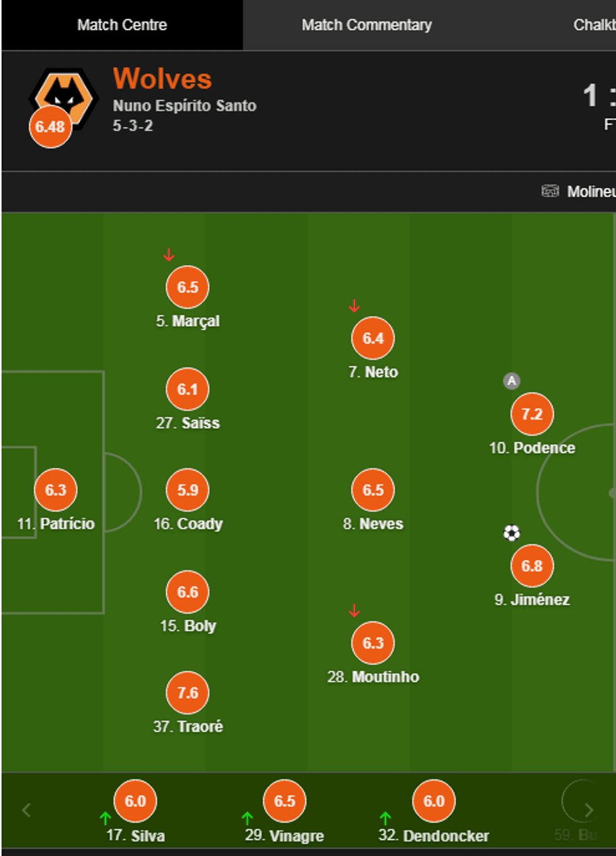Click the green sub-on arrow beside Silva
This screenshot has height=856, width=616.
coord(106,818)
